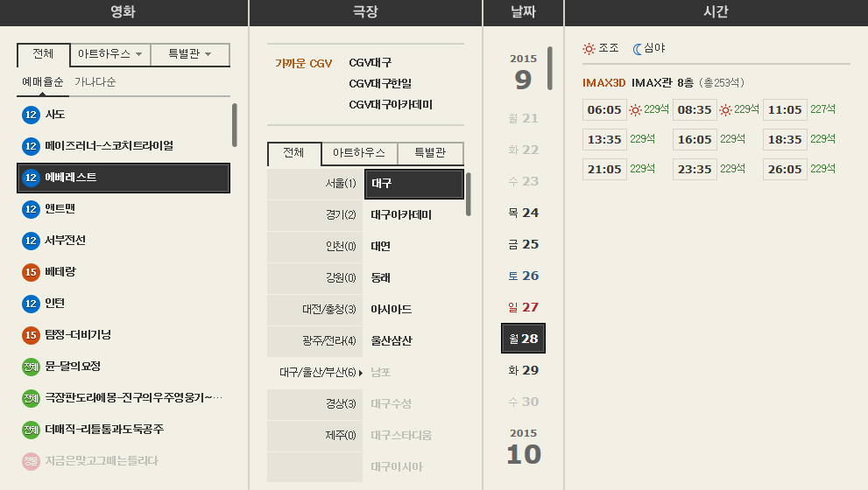
Task: Choose the 21:05 showtime
Action: (x=604, y=169)
